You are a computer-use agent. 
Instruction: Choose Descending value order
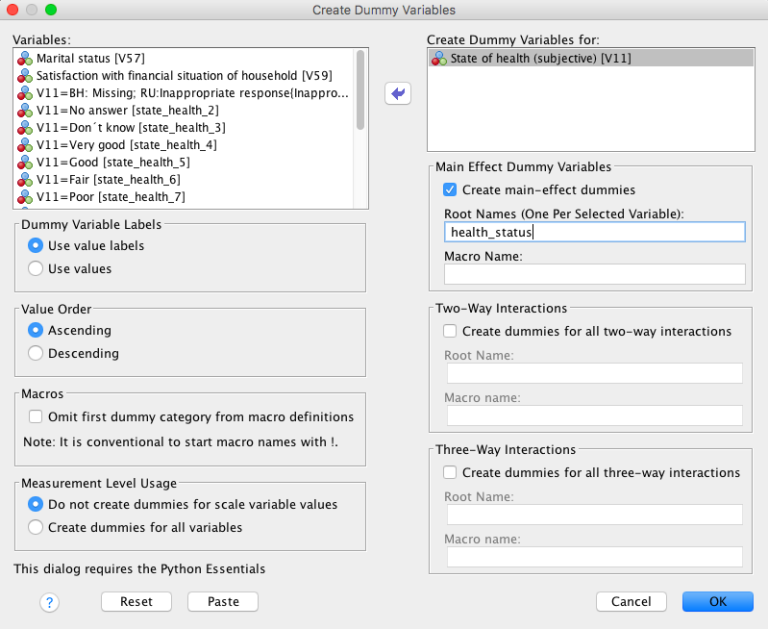[x=36, y=353]
